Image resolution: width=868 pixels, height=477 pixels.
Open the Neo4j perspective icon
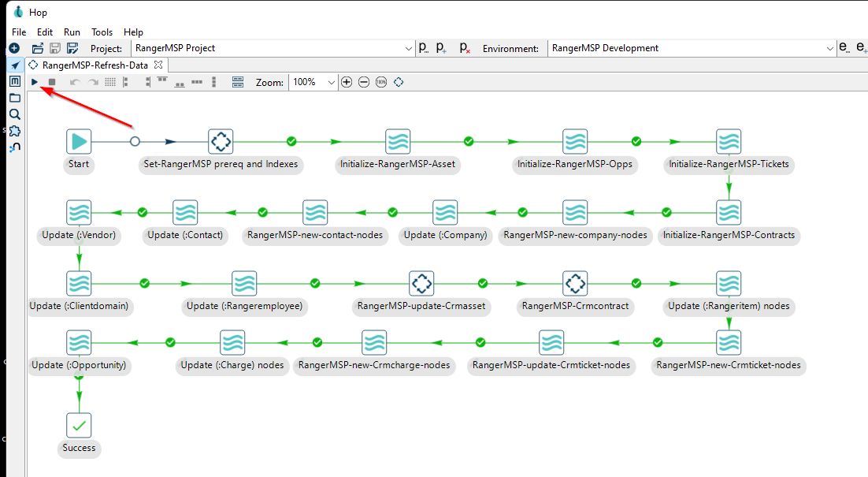click(x=15, y=147)
